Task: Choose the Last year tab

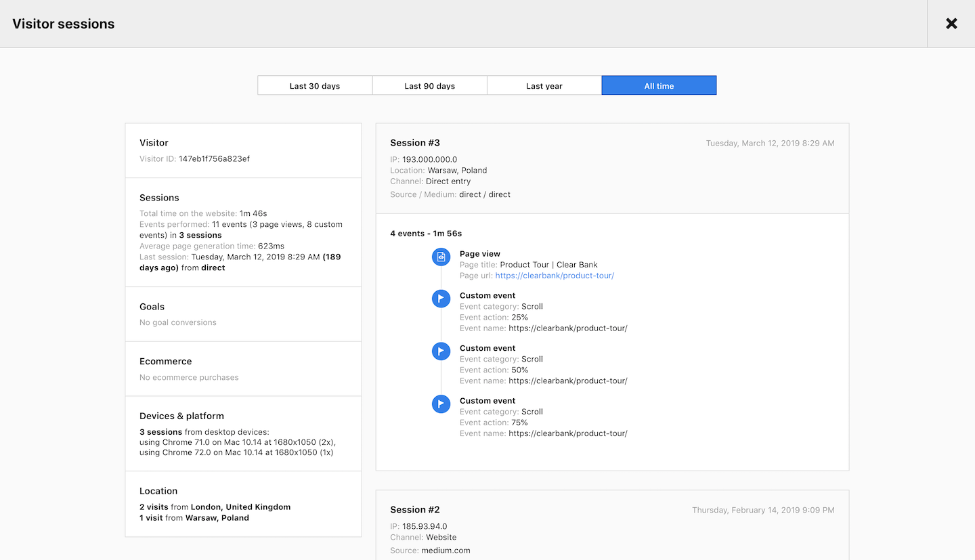Action: pyautogui.click(x=544, y=85)
